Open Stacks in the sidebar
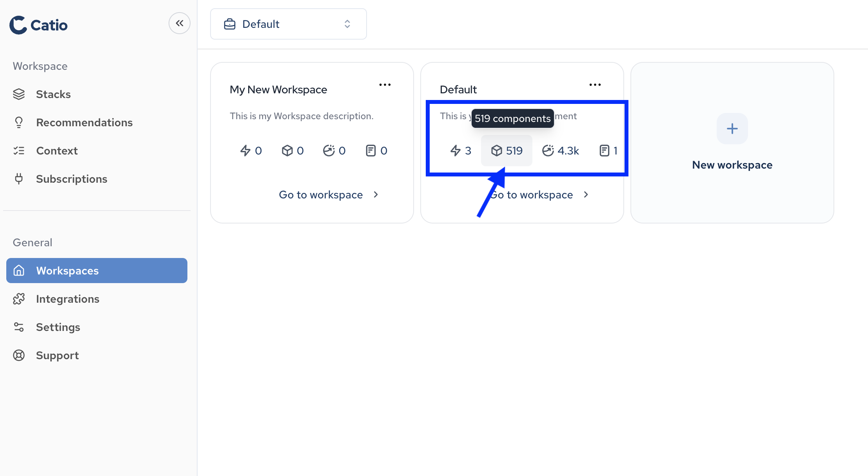This screenshot has height=476, width=868. (53, 94)
